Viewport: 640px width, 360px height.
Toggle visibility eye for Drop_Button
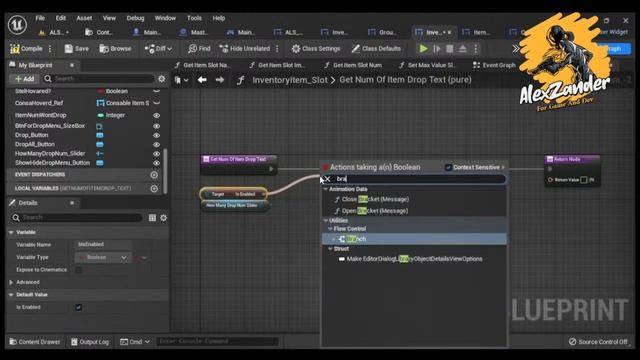pos(156,135)
